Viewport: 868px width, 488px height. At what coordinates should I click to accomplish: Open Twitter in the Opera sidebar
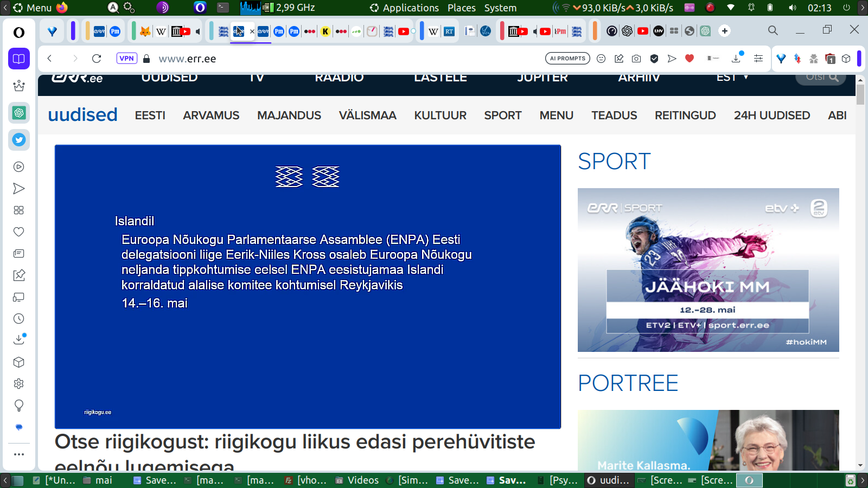click(19, 140)
